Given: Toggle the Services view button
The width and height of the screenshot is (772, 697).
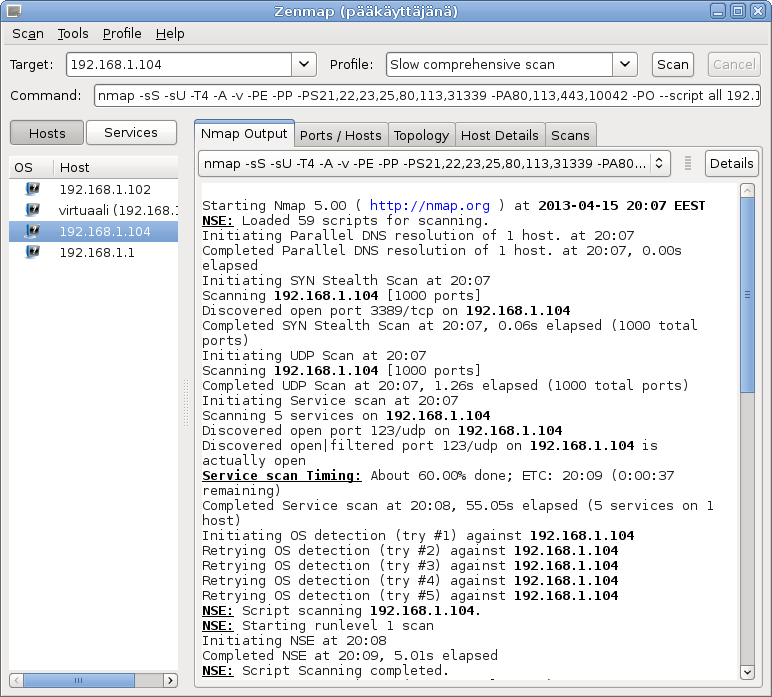Looking at the screenshot, I should tap(131, 132).
